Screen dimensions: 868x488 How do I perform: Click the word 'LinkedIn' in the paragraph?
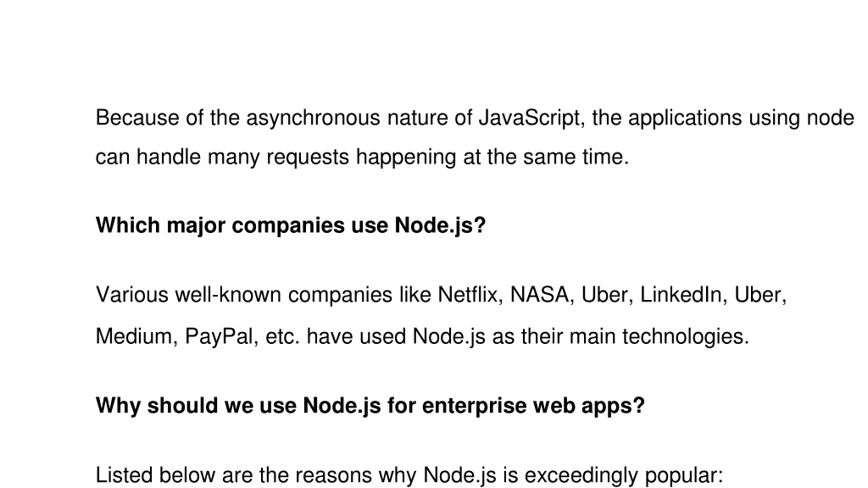[x=684, y=295]
